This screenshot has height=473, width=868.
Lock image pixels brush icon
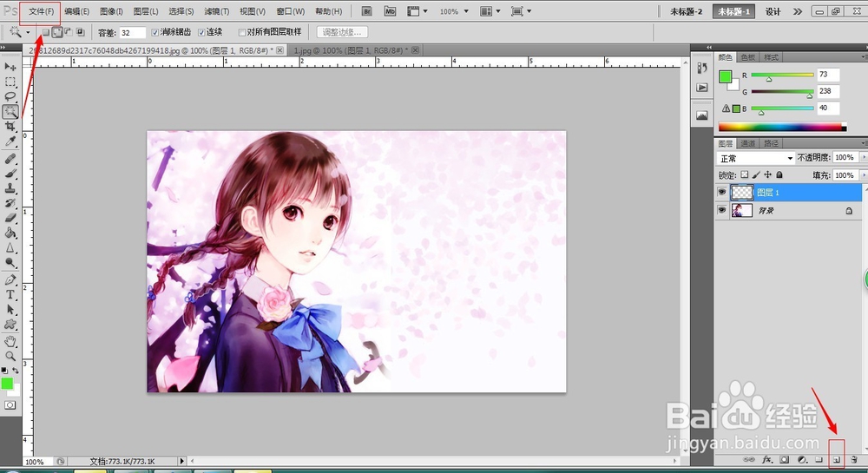point(756,174)
